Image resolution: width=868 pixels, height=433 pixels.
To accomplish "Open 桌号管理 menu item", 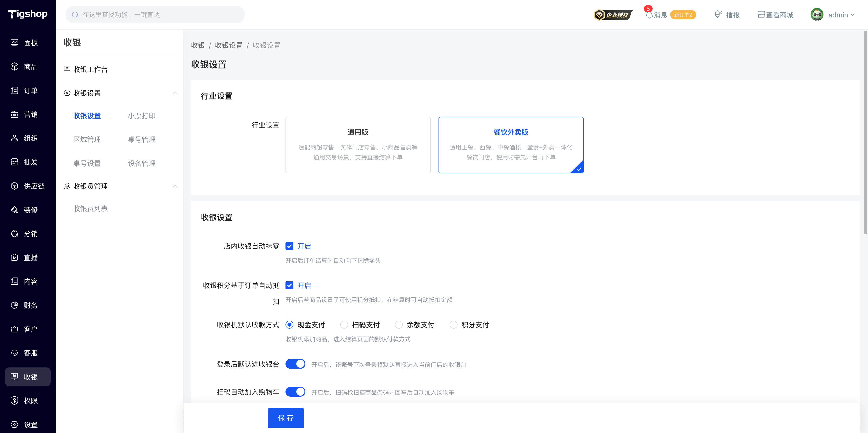I will point(142,139).
